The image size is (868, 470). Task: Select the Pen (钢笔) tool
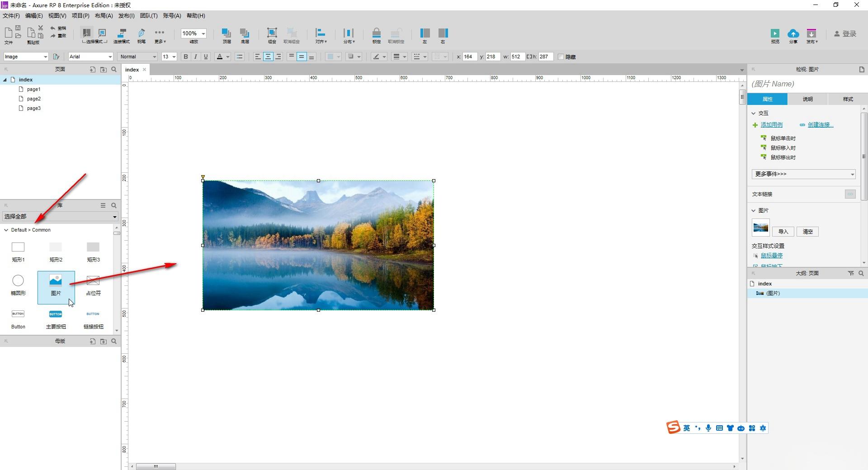142,33
